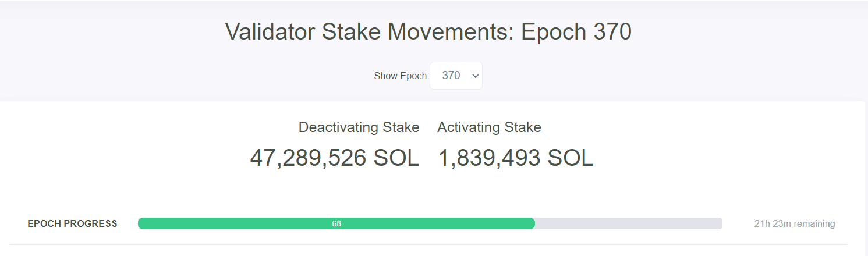Click the SOL unit after 47,289,526
The width and height of the screenshot is (868, 256).
[x=394, y=158]
